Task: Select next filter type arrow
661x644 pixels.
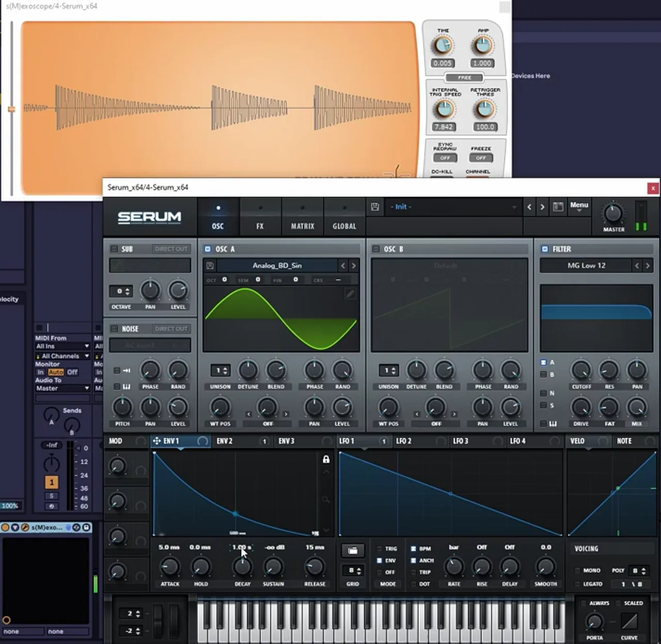Action: (648, 266)
